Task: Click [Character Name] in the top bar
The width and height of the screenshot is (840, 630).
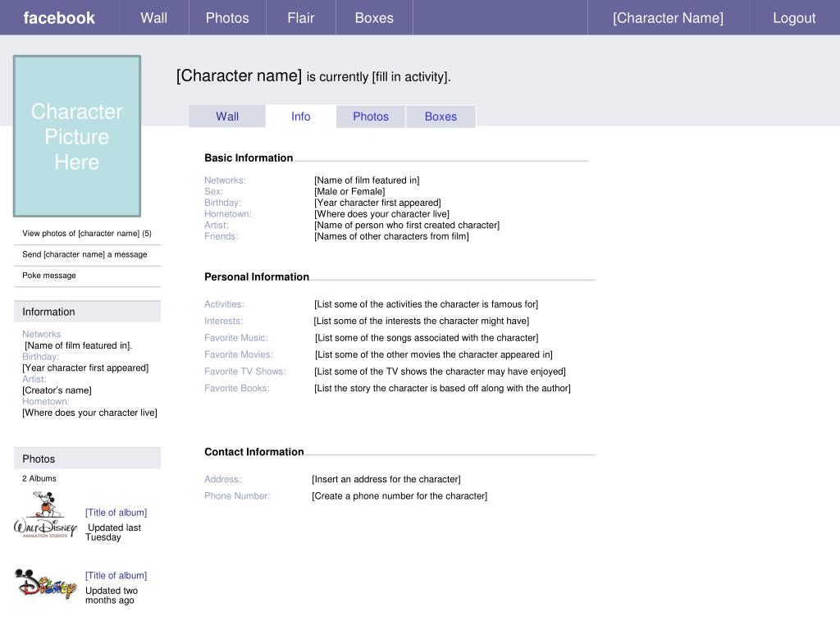Action: point(668,18)
